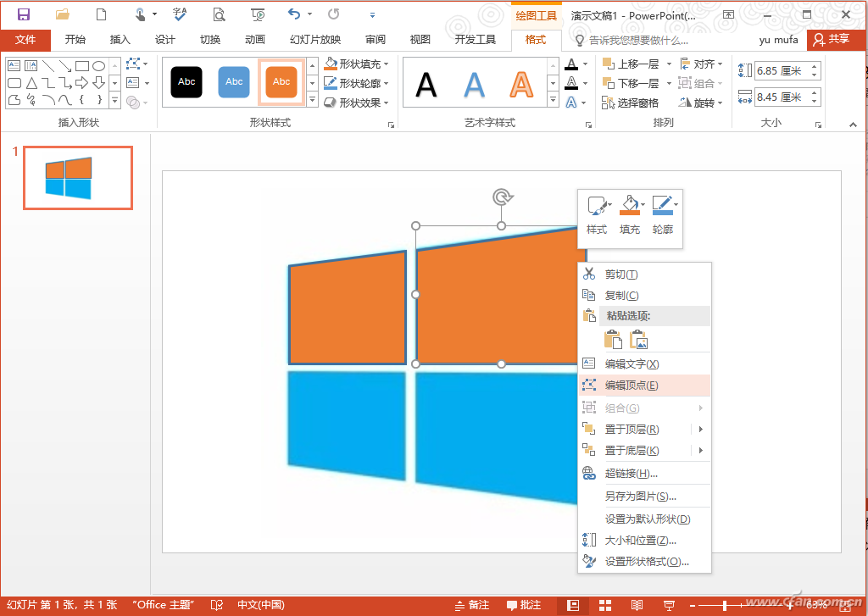Click 备注 notes button in status bar
Image resolution: width=868 pixels, height=616 pixels.
click(x=472, y=606)
